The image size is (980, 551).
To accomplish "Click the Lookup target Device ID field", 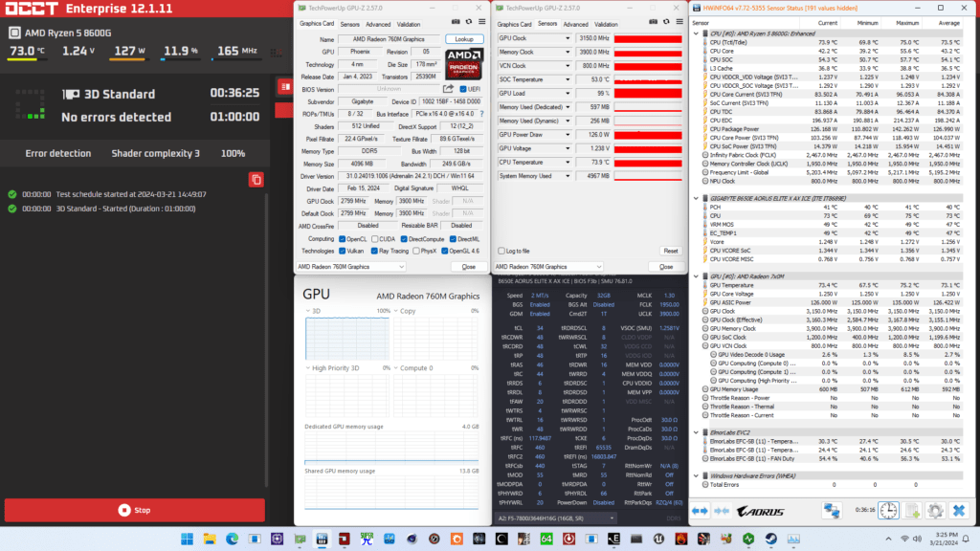I will (x=451, y=101).
